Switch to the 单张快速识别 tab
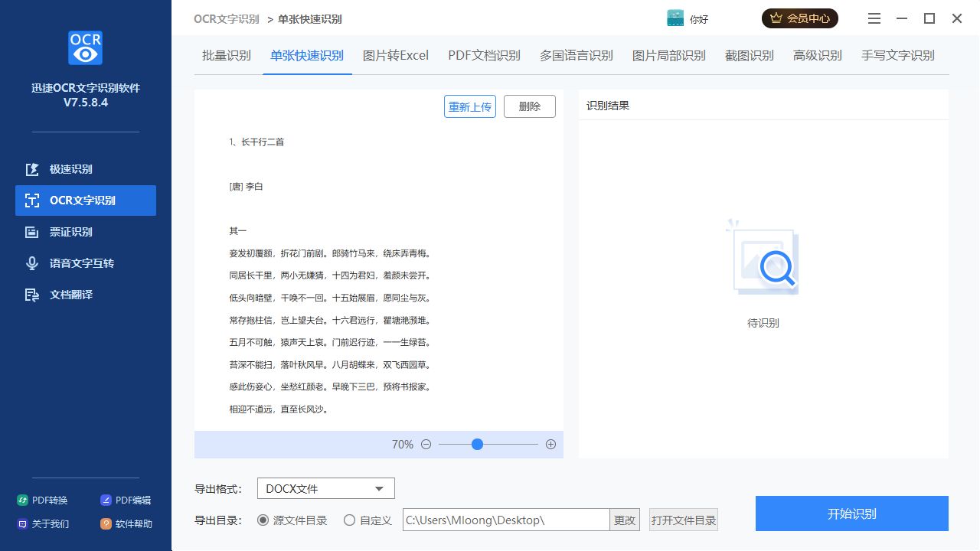The width and height of the screenshot is (980, 551). (x=307, y=55)
